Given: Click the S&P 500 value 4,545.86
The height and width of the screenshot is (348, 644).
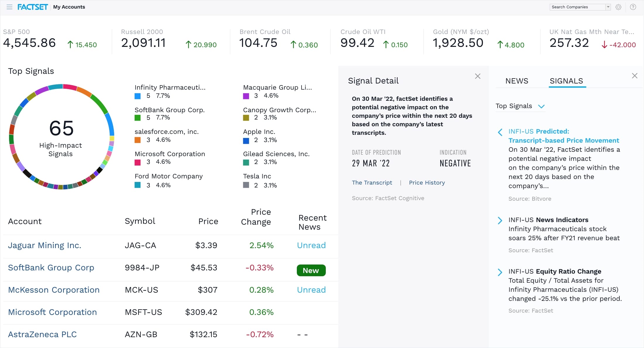Looking at the screenshot, I should [29, 43].
